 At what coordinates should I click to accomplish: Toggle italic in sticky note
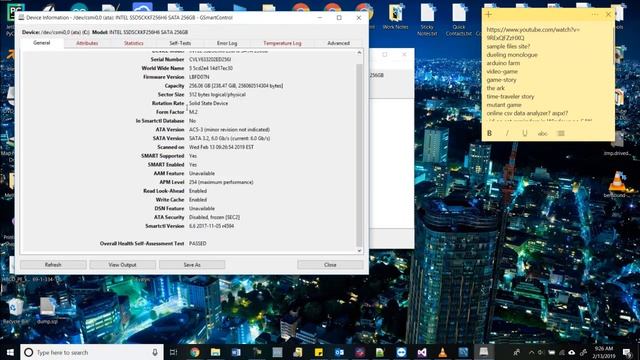coord(507,133)
